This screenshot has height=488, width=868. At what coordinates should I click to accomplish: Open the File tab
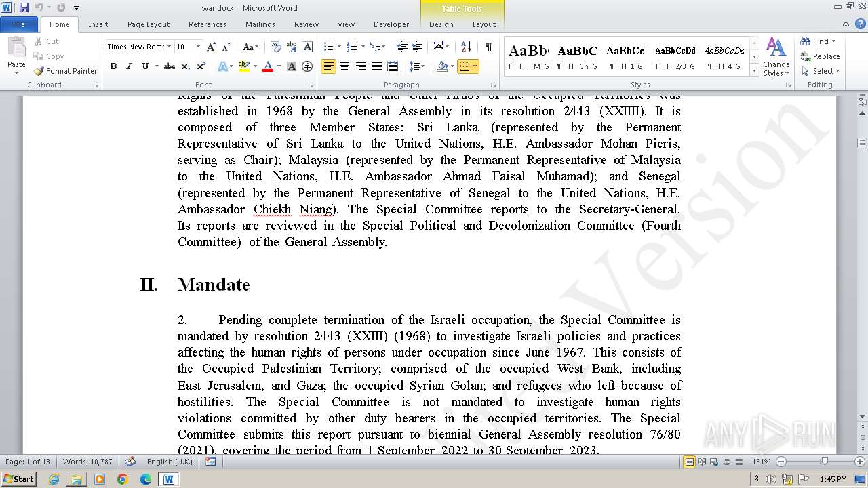tap(19, 24)
